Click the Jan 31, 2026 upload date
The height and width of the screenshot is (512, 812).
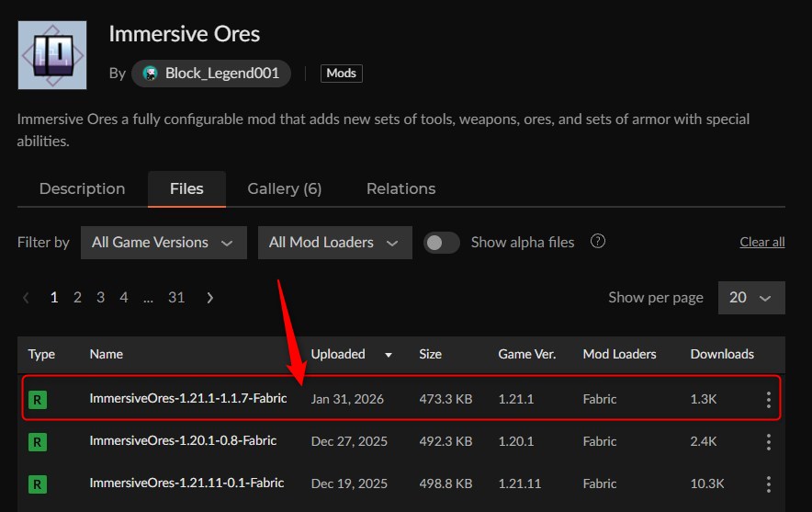(347, 399)
